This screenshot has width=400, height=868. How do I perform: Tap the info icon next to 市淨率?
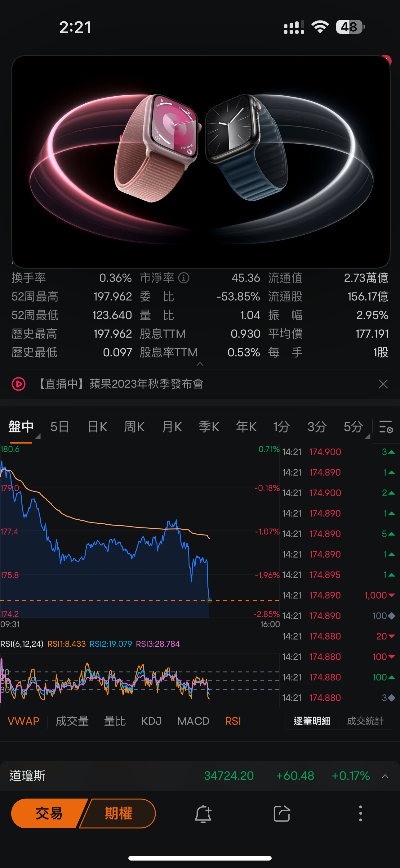click(x=184, y=278)
